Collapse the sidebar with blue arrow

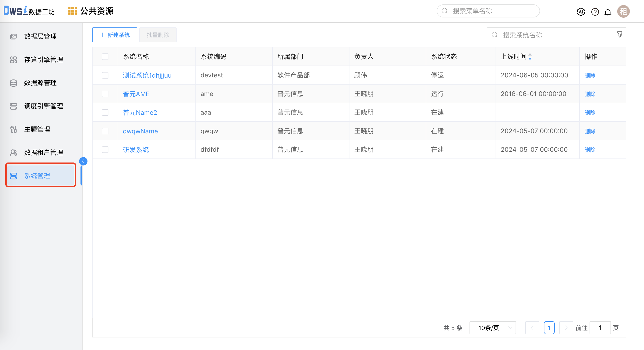coord(83,161)
